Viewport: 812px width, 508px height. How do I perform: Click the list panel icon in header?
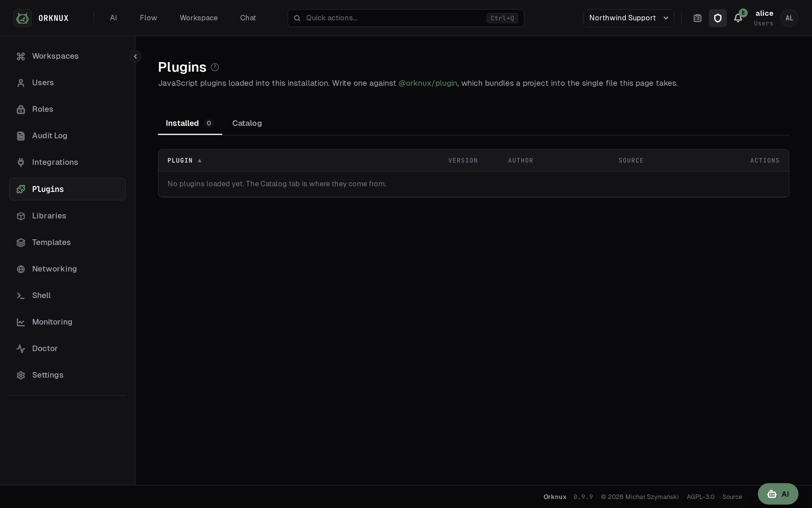698,18
